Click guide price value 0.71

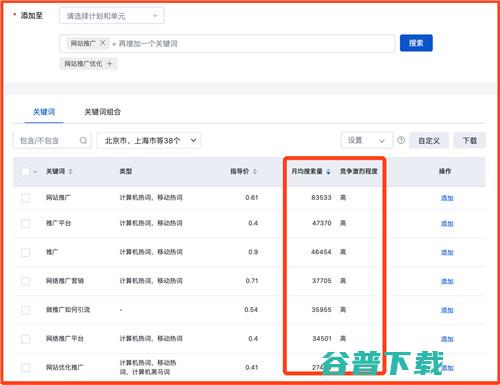[252, 281]
